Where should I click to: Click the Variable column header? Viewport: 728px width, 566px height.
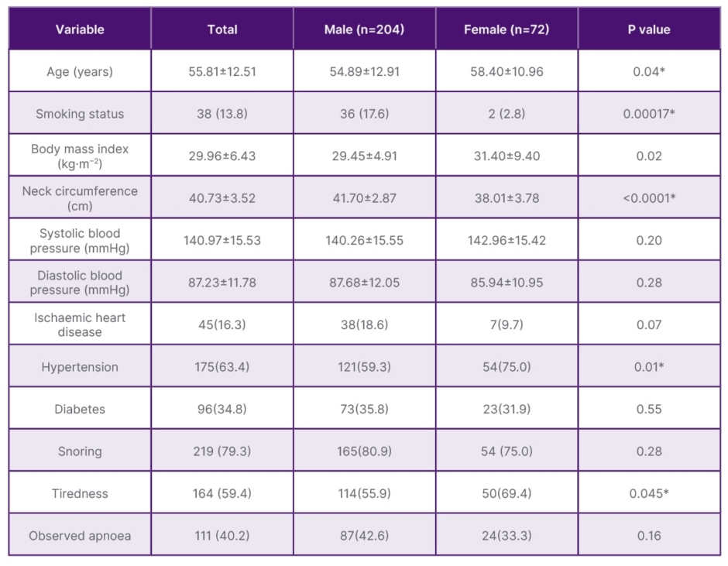click(x=80, y=29)
